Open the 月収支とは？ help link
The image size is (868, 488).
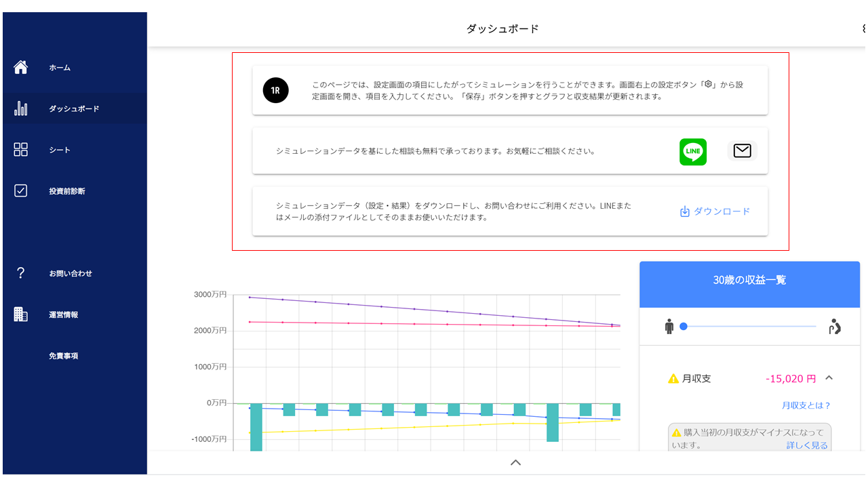(806, 405)
